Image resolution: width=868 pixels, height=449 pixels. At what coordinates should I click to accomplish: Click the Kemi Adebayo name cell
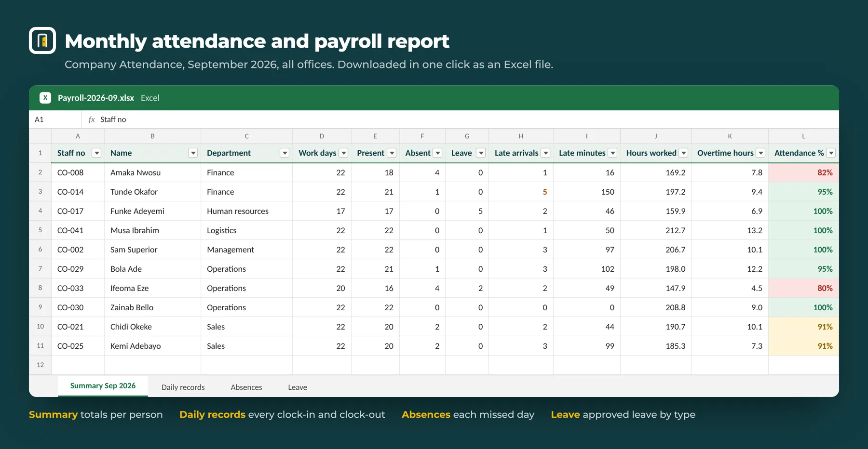pyautogui.click(x=152, y=346)
